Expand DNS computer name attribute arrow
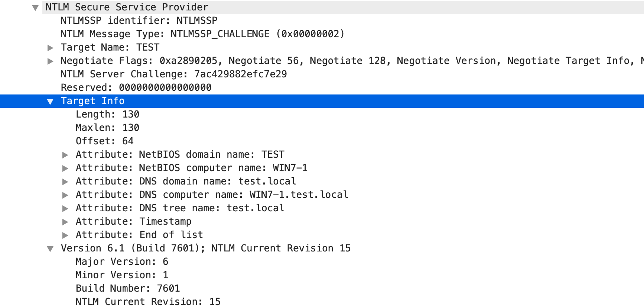This screenshot has height=308, width=644. 65,195
